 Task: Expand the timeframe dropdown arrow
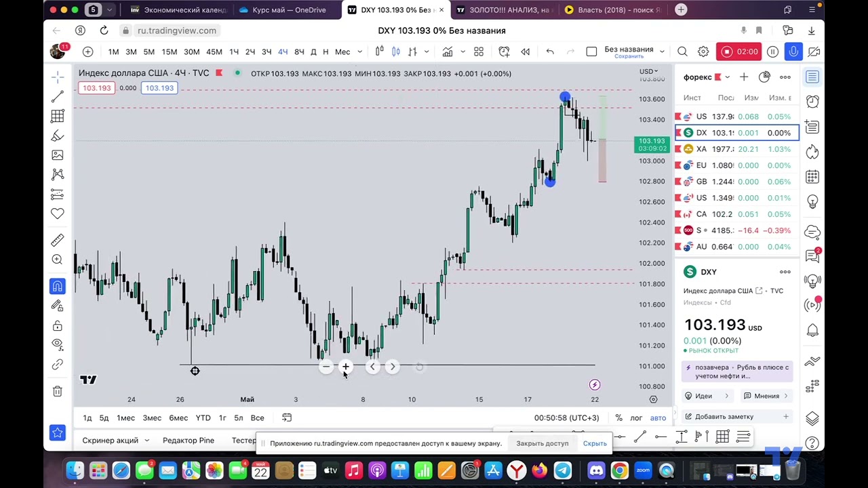tap(360, 52)
